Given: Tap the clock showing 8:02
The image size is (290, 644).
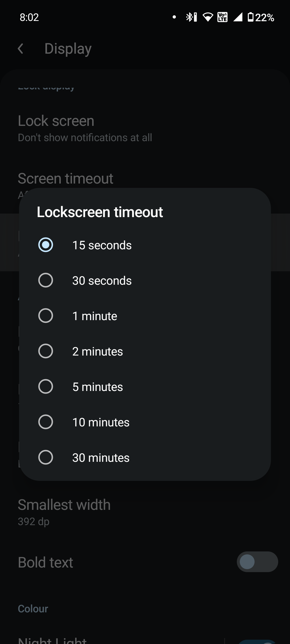Looking at the screenshot, I should 29,17.
